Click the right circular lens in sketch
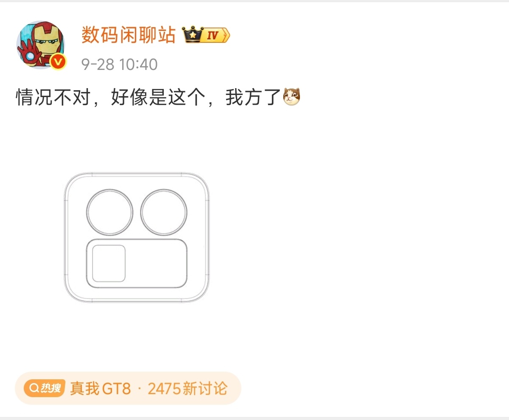509x420 pixels. pos(164,212)
